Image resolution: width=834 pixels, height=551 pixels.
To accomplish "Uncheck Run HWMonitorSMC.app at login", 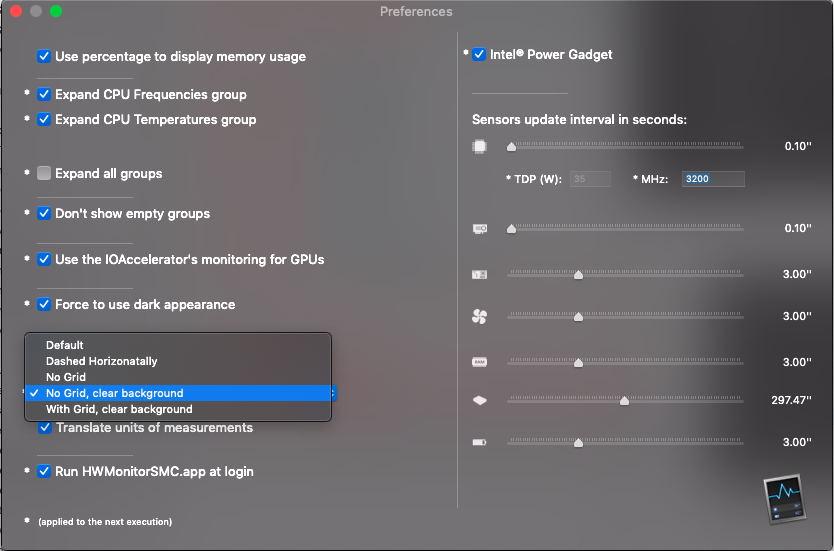I will 44,471.
